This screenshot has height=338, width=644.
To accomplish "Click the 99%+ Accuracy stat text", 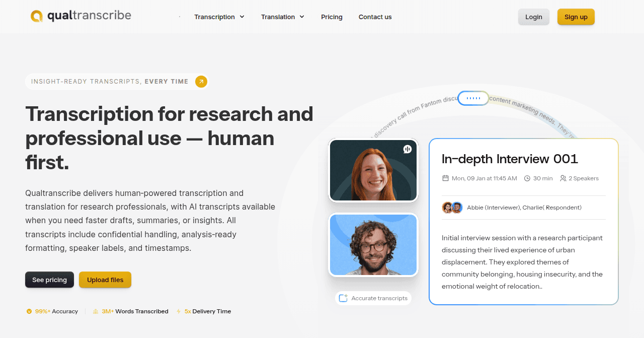I will (56, 311).
